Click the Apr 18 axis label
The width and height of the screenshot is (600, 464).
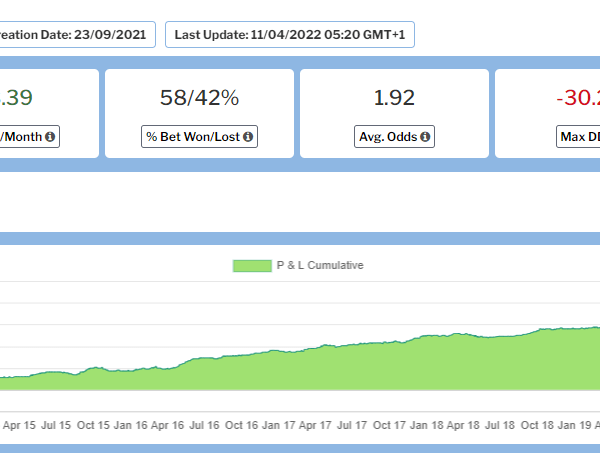(463, 425)
